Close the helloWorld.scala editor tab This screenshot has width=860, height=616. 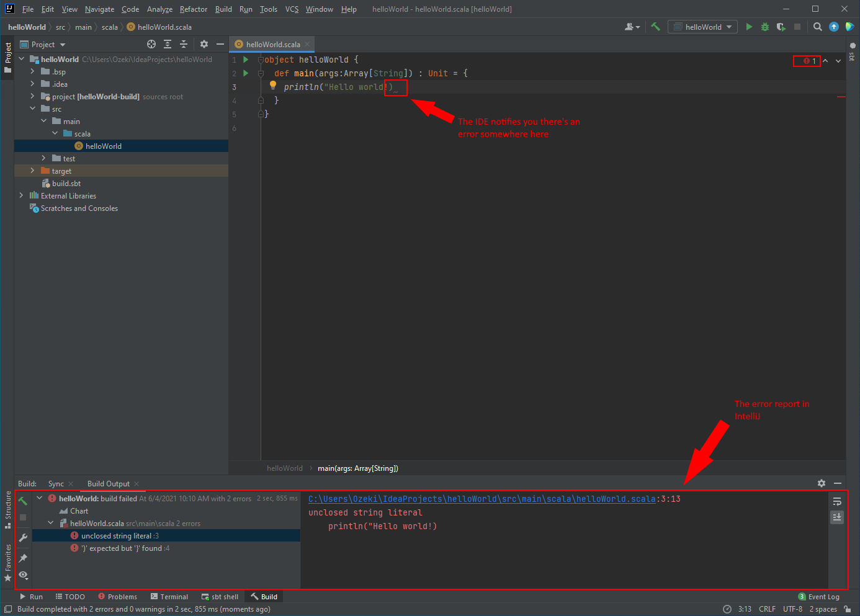pos(307,44)
